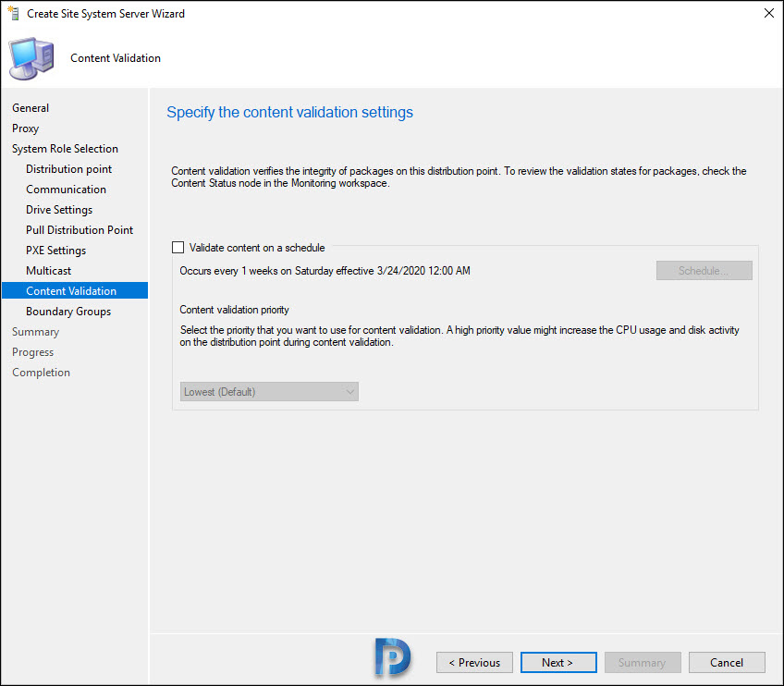Viewport: 784px width, 686px height.
Task: Open System Role Selection step
Action: [65, 149]
